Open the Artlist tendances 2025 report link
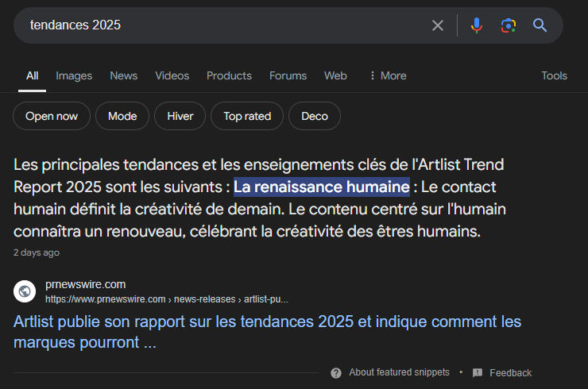Viewport: 588px width, 389px height. 267,332
